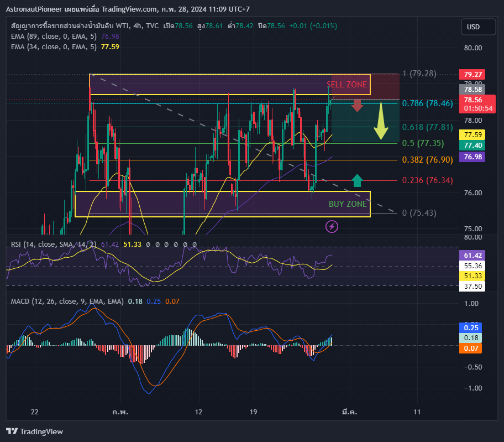Click the มี.ค. date on time axis
The height and width of the screenshot is (442, 504).
349,412
